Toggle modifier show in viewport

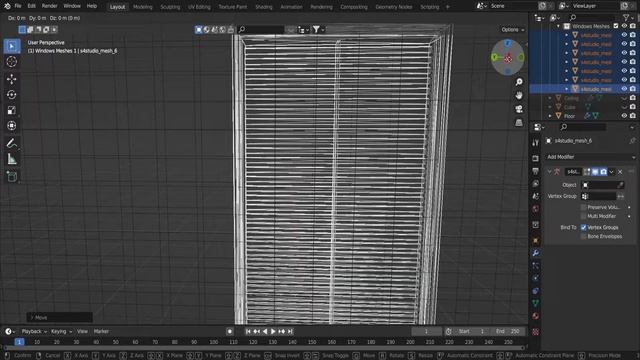pos(595,172)
